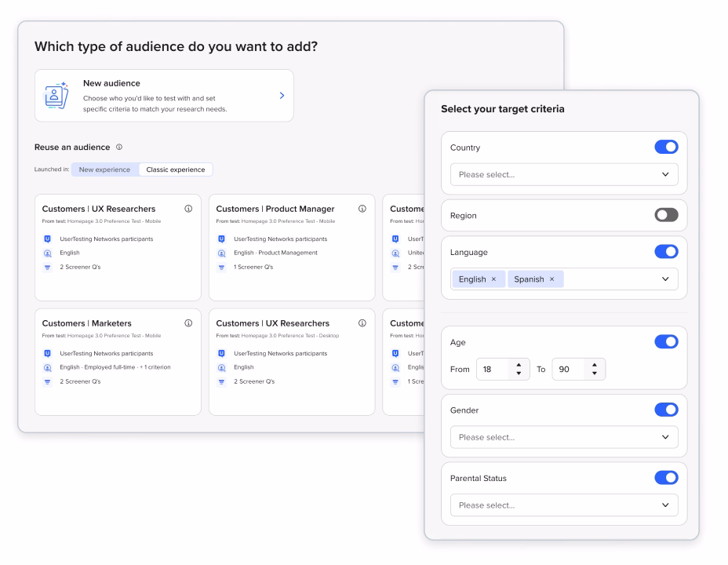Switch to the Classic experience tab
This screenshot has width=728, height=565.
(x=175, y=169)
